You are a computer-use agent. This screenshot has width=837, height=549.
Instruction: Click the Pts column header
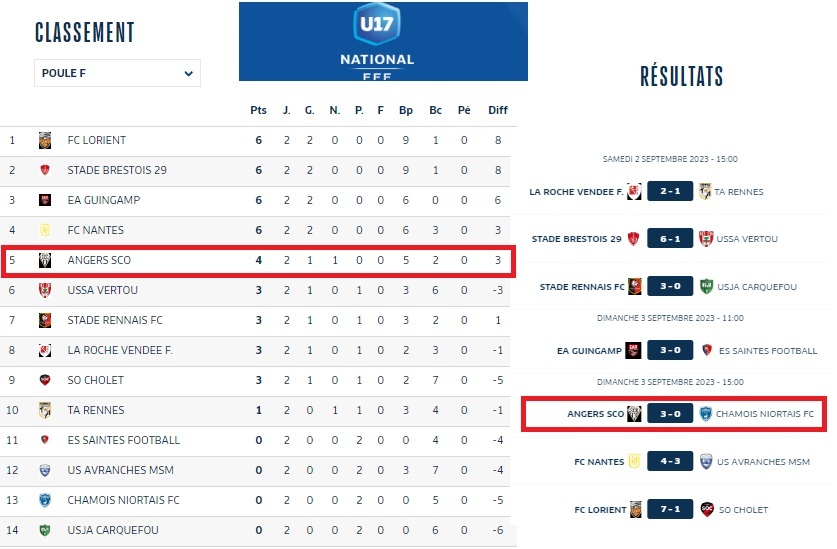[x=258, y=110]
